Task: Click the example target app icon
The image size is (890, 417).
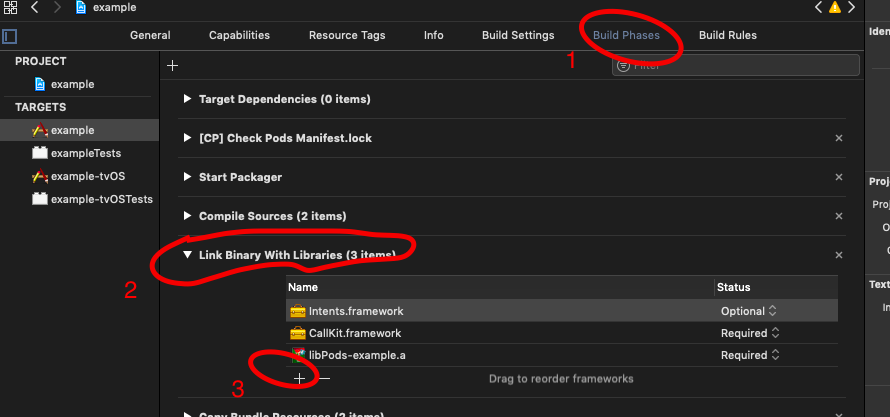Action: [40, 130]
